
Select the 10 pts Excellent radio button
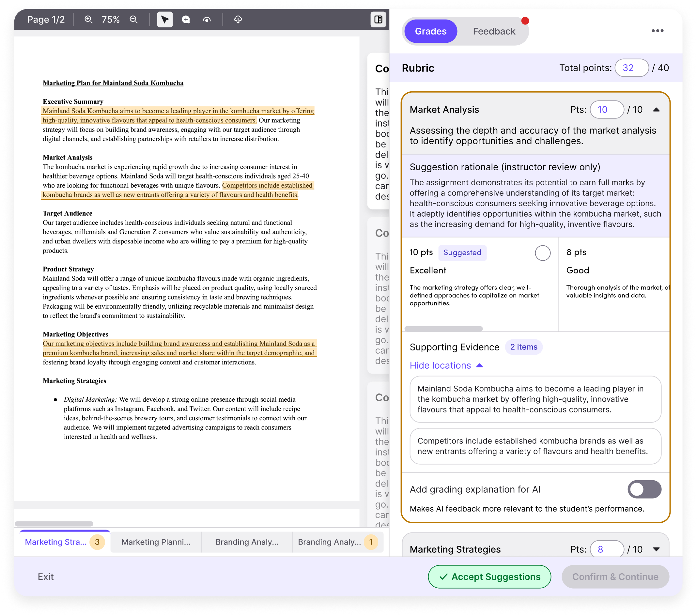click(543, 253)
